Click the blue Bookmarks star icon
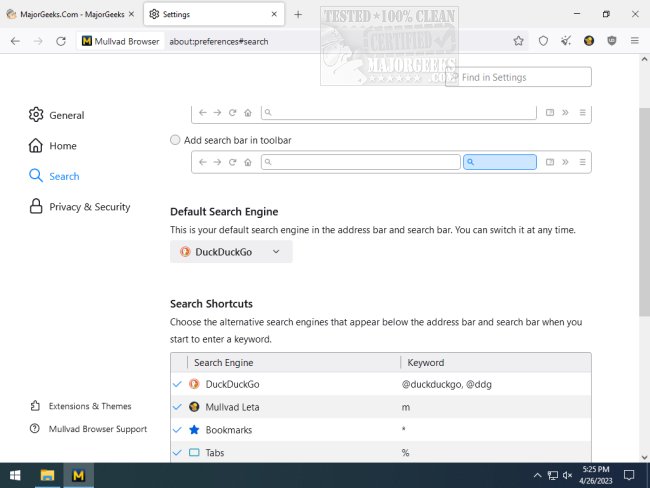This screenshot has height=488, width=650. [194, 429]
